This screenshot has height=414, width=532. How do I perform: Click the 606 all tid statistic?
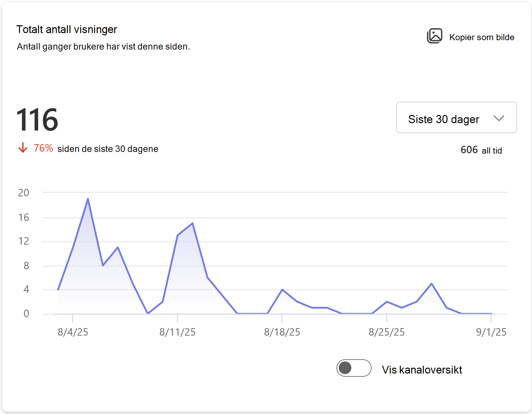click(481, 150)
